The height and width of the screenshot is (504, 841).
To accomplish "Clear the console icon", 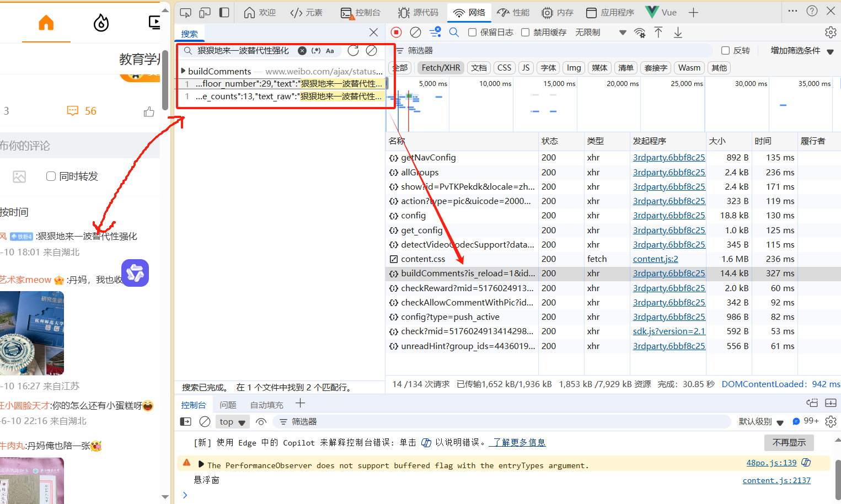I will coord(205,422).
